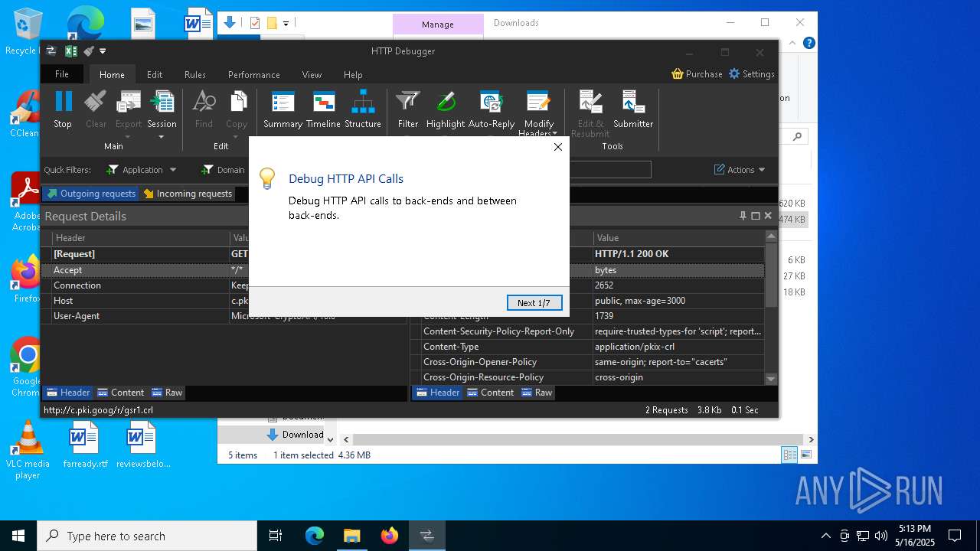Viewport: 980px width, 551px height.
Task: Switch to the Rules ribbon tab
Action: [x=195, y=74]
